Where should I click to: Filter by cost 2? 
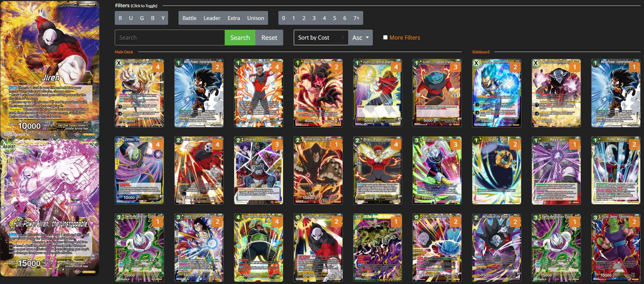click(304, 18)
